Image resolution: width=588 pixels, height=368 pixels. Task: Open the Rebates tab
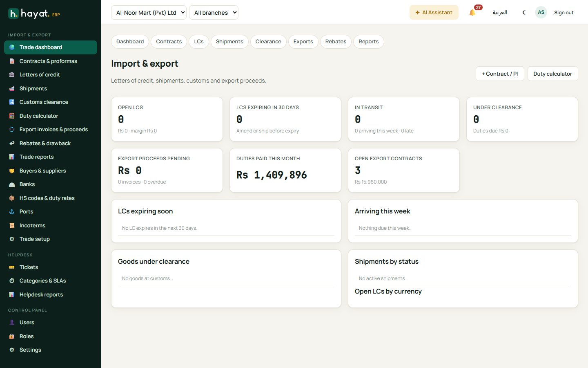[336, 42]
